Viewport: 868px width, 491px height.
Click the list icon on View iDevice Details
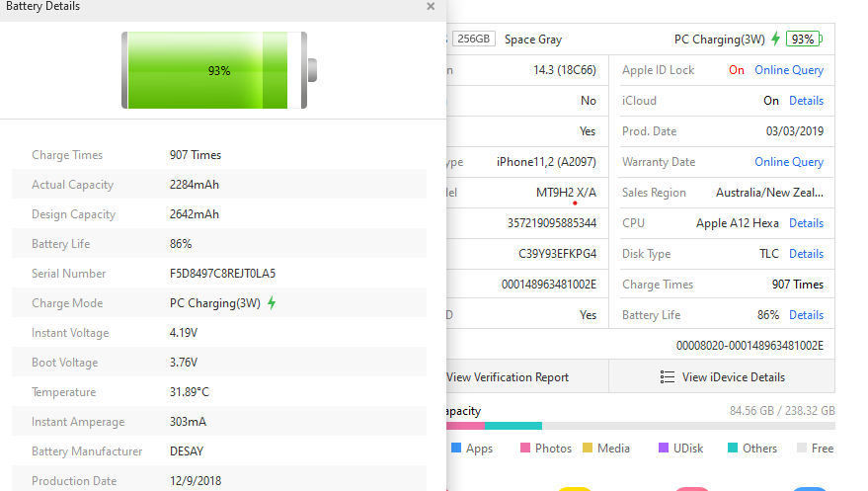[x=668, y=377]
